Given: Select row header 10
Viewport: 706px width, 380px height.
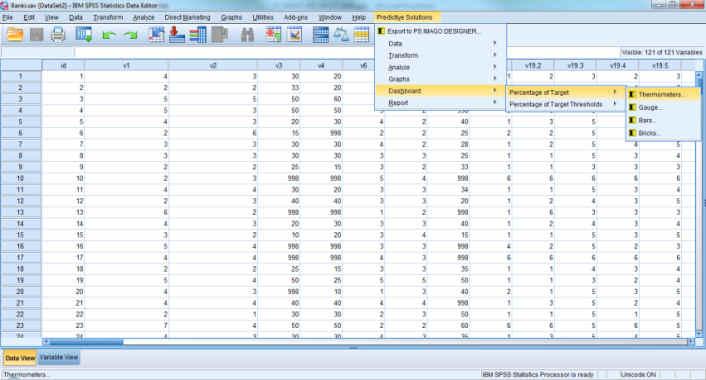Looking at the screenshot, I should 21,178.
